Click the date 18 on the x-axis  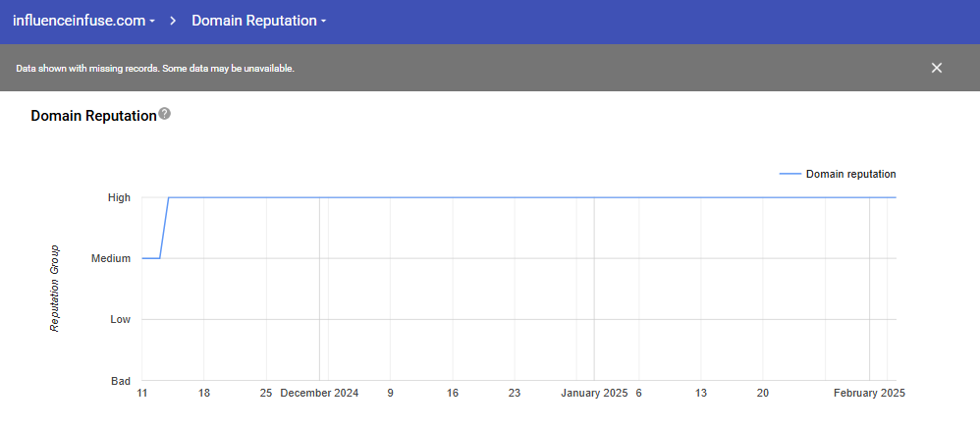click(x=204, y=393)
